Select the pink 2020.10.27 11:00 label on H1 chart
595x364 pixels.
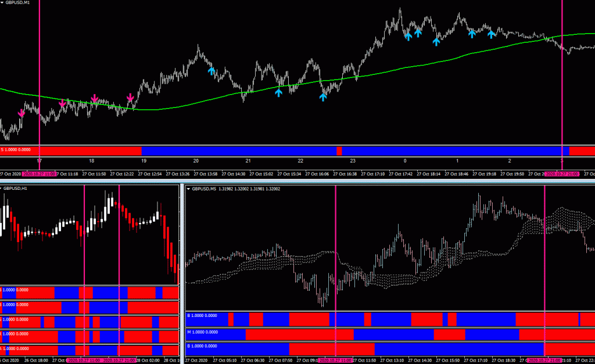point(84,360)
